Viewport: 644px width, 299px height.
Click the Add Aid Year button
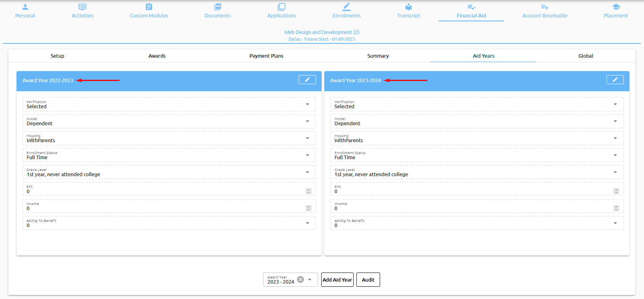pyautogui.click(x=337, y=280)
